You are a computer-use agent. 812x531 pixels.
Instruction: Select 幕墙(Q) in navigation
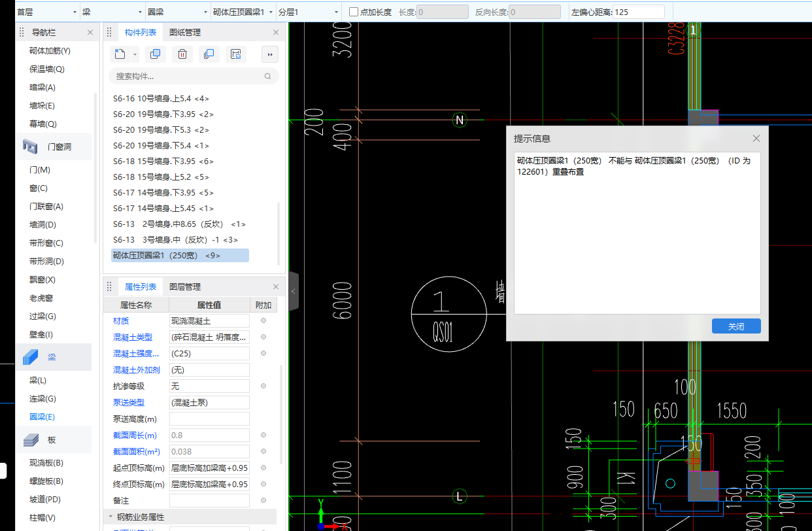click(x=43, y=124)
